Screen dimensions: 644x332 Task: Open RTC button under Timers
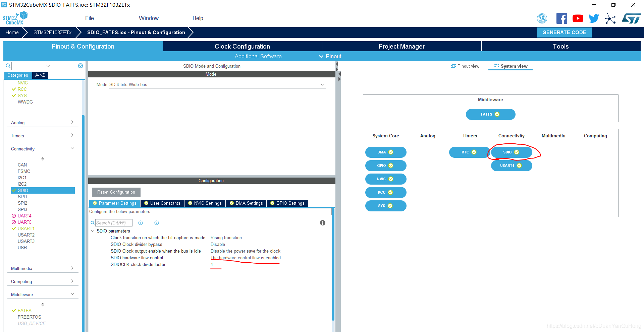pos(469,152)
